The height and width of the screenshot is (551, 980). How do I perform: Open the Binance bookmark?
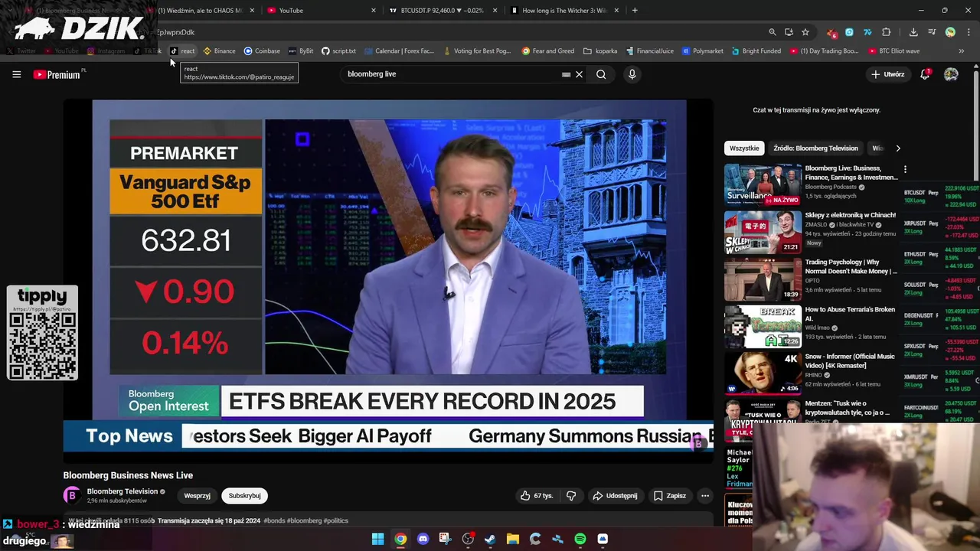tap(219, 51)
